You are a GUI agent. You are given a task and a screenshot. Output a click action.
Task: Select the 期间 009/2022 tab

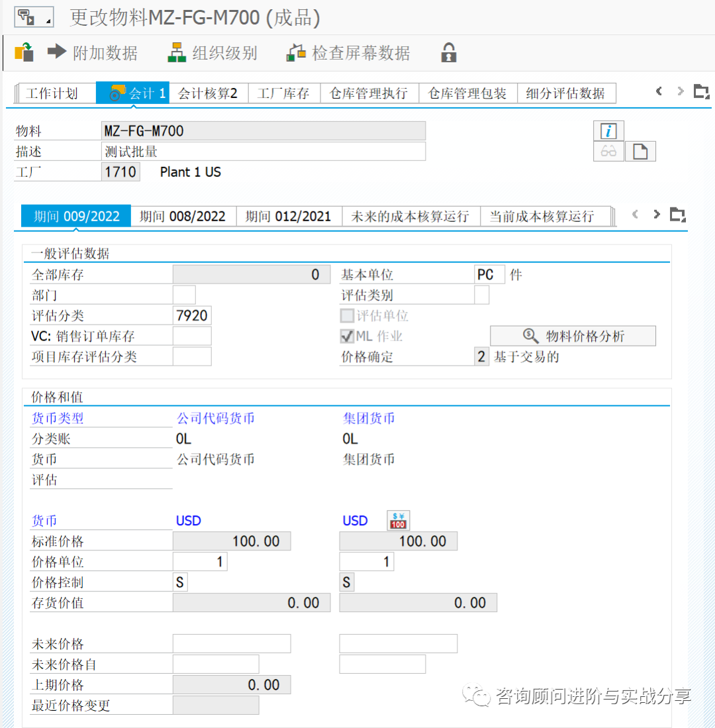click(76, 217)
